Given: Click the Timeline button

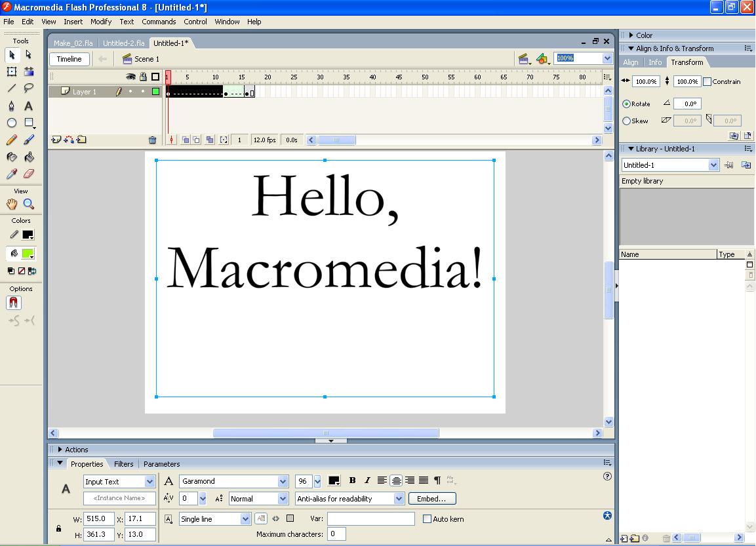Looking at the screenshot, I should pos(69,59).
